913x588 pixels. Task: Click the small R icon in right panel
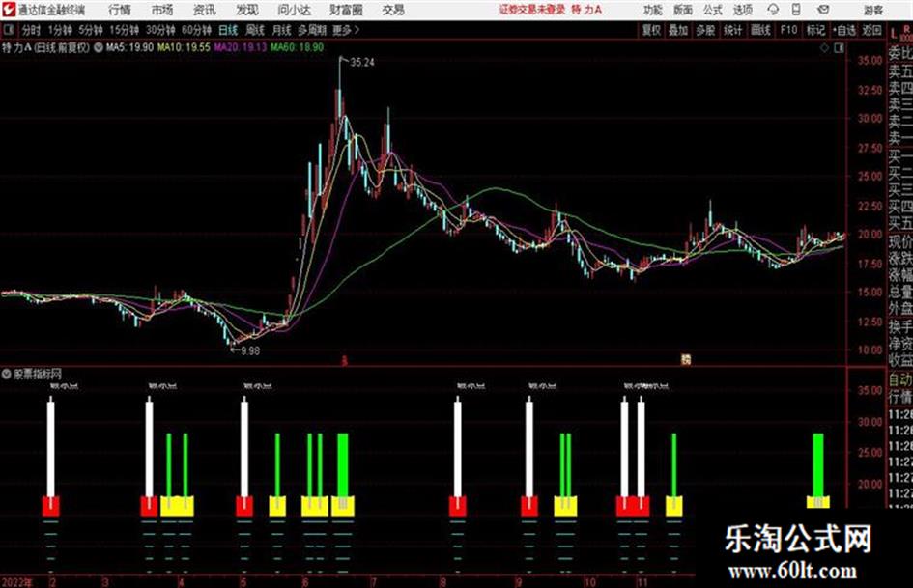[906, 28]
